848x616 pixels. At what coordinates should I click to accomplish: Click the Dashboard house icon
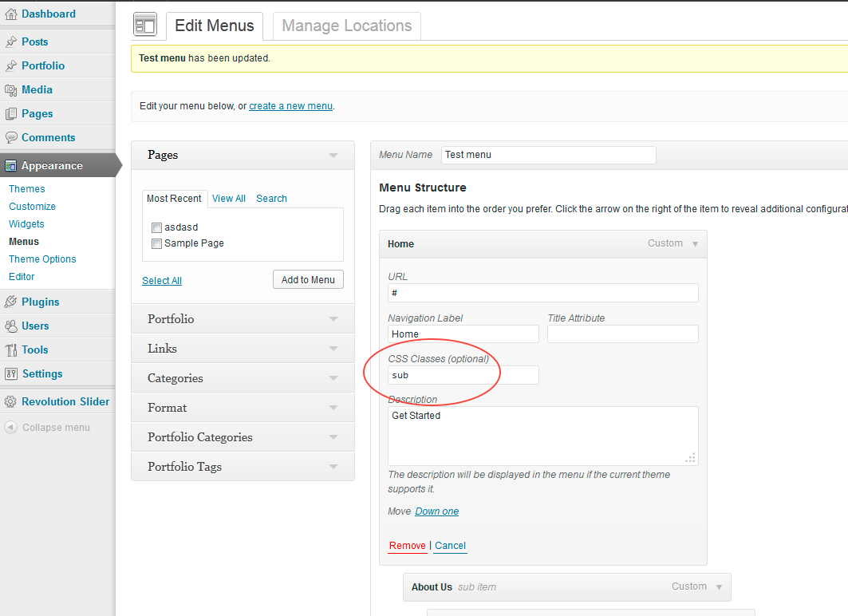(10, 14)
